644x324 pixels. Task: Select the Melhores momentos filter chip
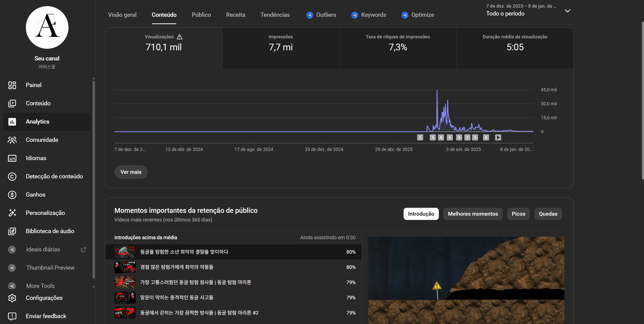coord(473,214)
